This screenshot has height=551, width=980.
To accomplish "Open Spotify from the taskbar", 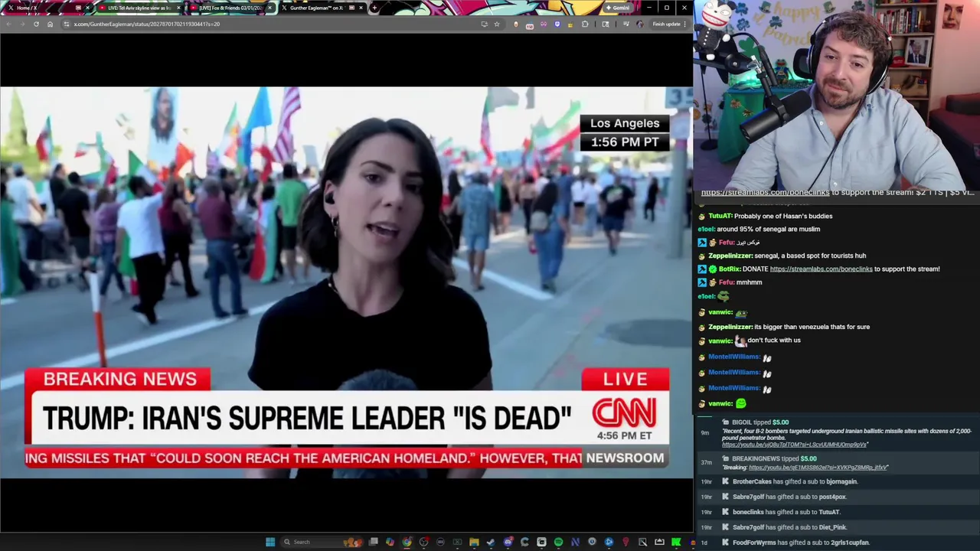I will point(558,542).
